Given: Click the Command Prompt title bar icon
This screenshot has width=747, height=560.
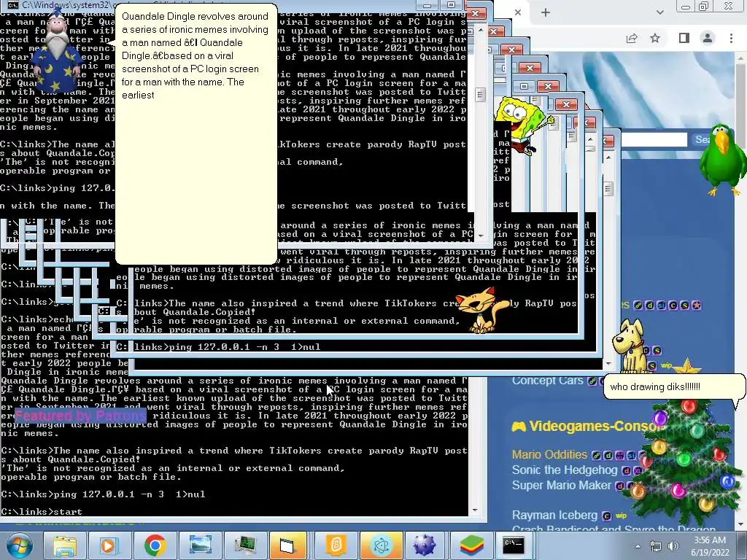Looking at the screenshot, I should pos(12,5).
